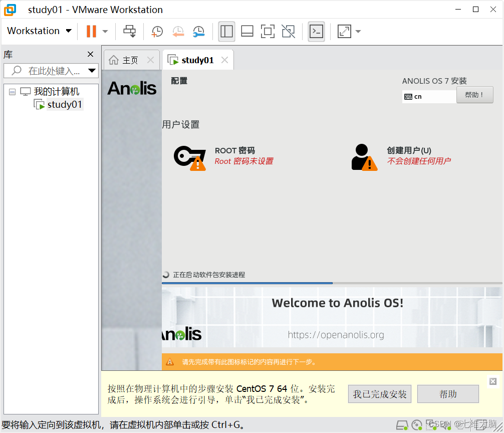
Task: Click the 配置 heading text
Action: (179, 81)
